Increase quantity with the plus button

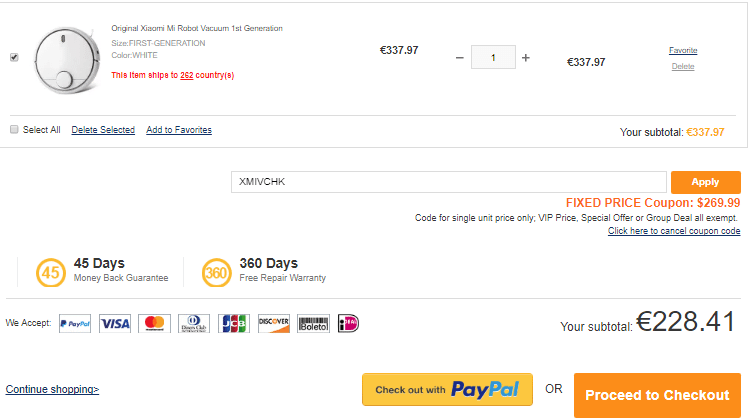[526, 58]
